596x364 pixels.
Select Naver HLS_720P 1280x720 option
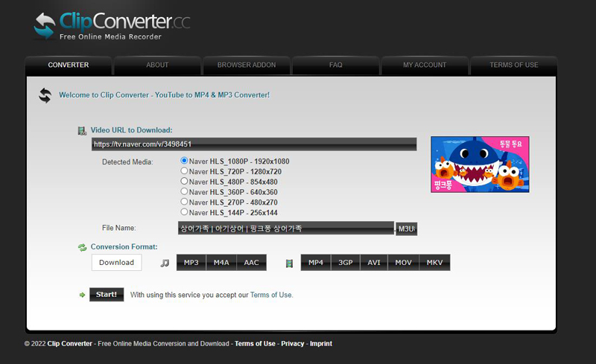click(184, 171)
